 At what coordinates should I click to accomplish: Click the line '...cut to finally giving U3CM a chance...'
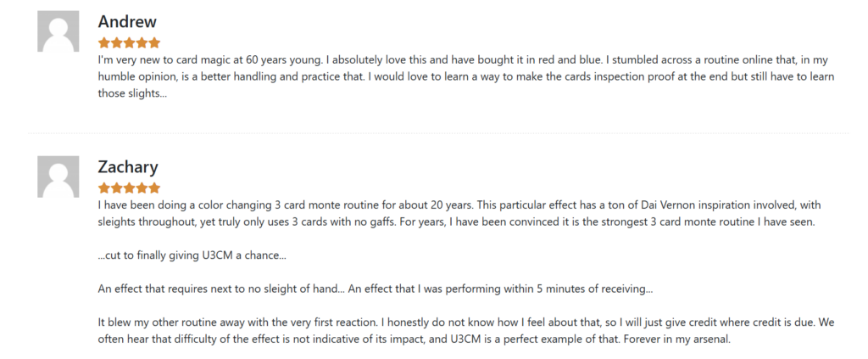[x=192, y=255]
